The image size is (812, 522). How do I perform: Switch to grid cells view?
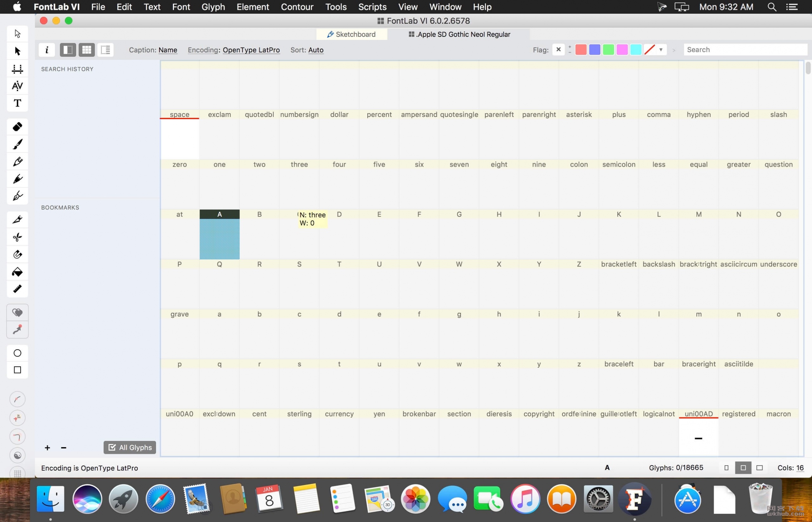click(87, 50)
